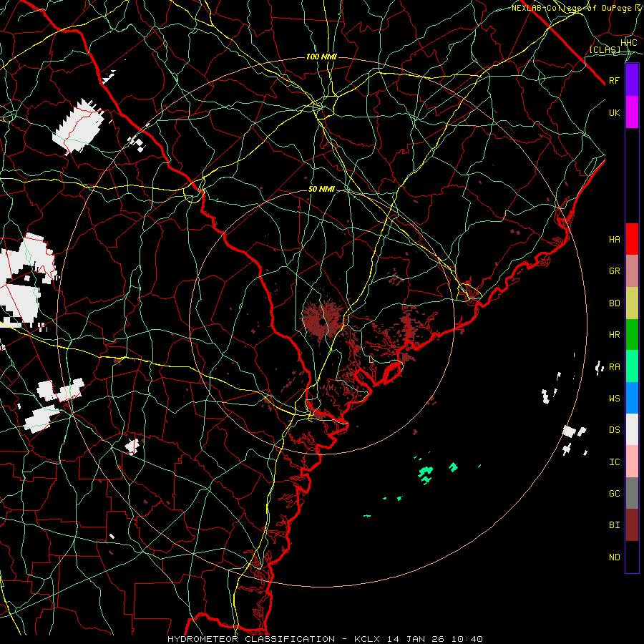Click the HA red legend swatch

632,239
